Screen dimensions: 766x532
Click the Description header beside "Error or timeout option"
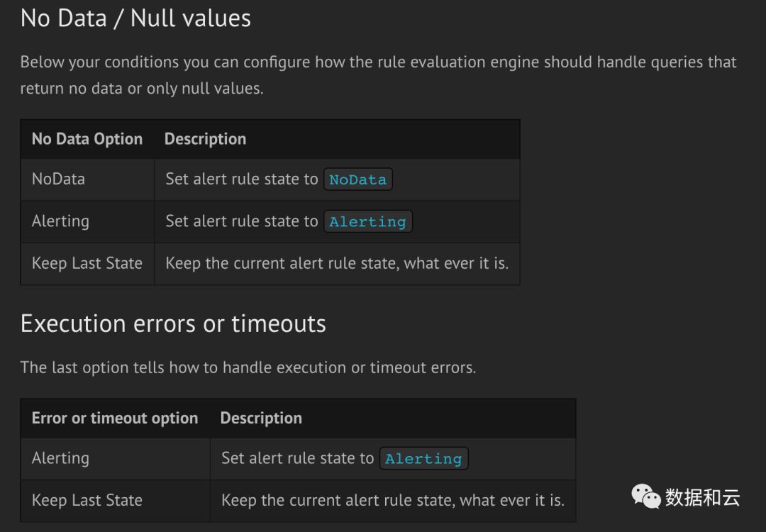tap(261, 419)
